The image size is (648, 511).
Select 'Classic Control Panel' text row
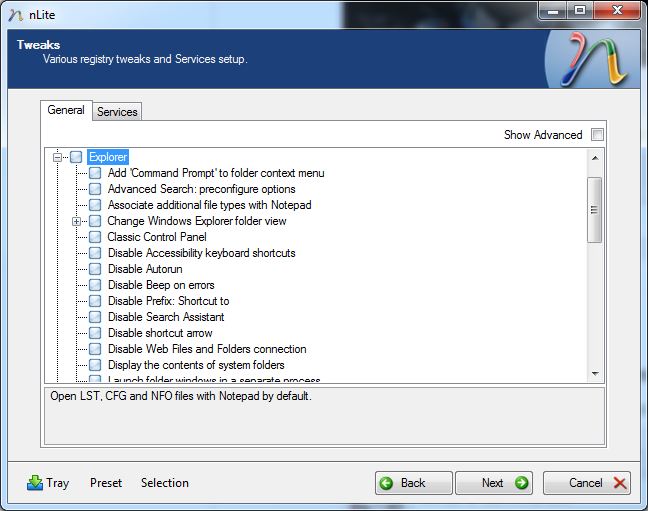tap(157, 237)
